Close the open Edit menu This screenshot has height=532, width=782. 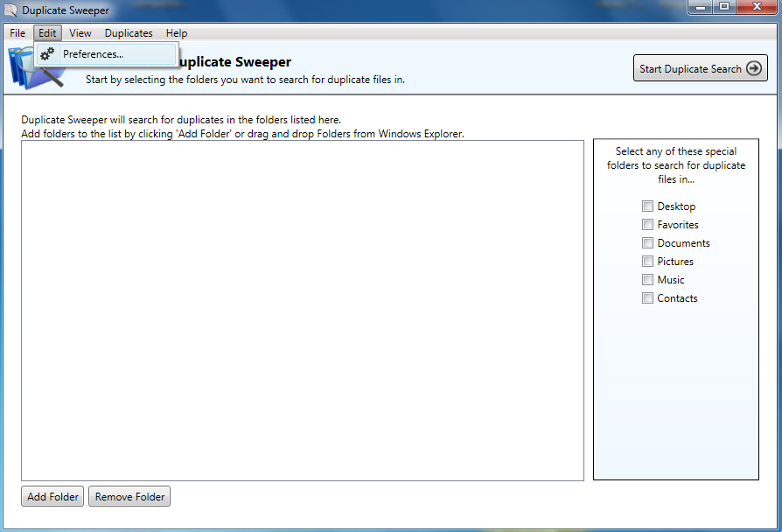pos(47,33)
